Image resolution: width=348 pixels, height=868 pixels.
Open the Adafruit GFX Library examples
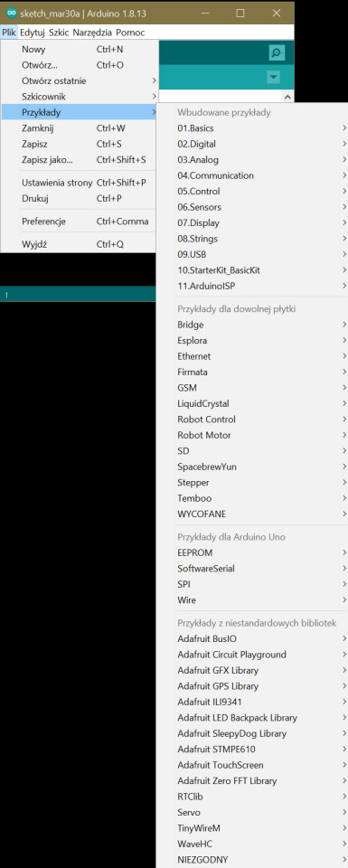(x=252, y=670)
